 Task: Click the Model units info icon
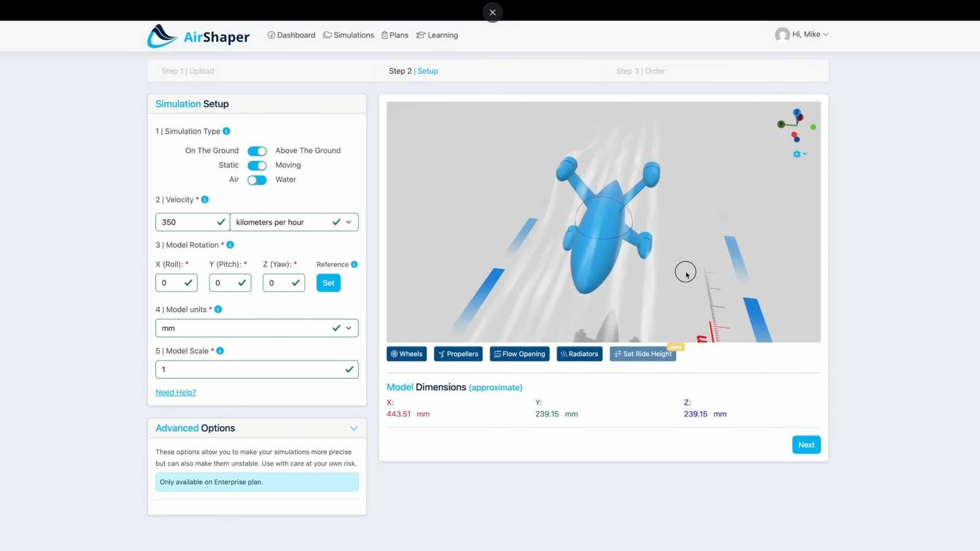(218, 309)
